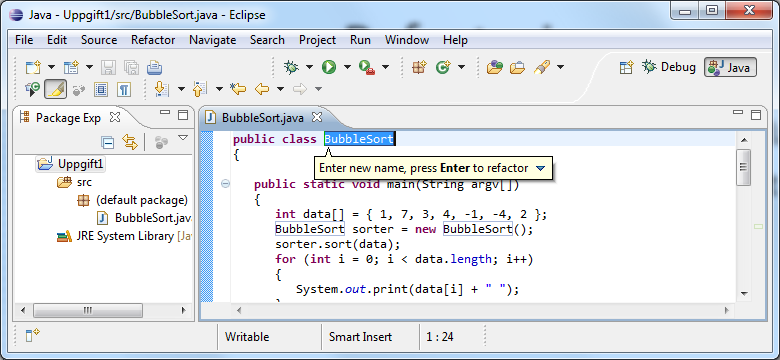Click Collapse All in Package Explorer
780x360 pixels.
pyautogui.click(x=107, y=143)
